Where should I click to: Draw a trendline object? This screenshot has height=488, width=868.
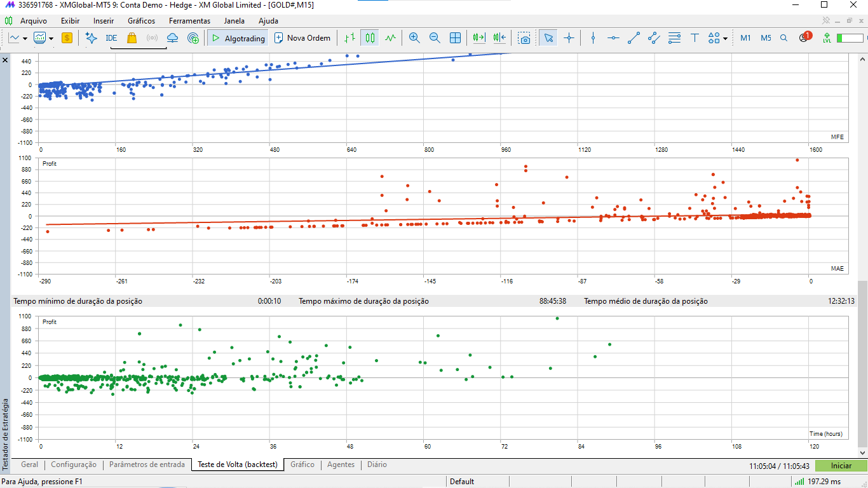pos(634,38)
